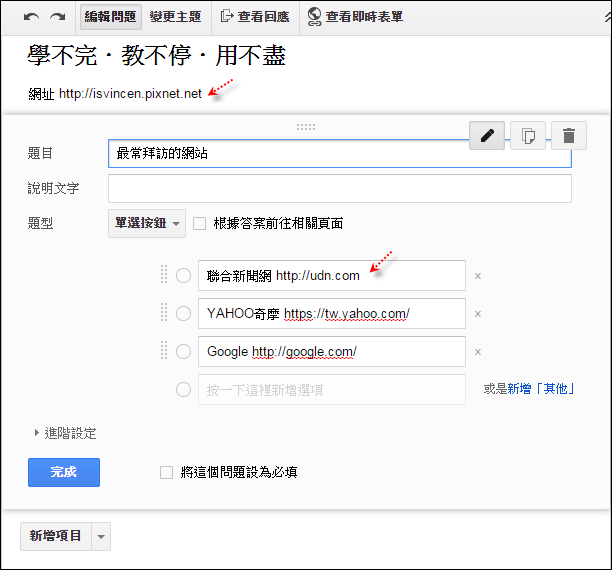The height and width of the screenshot is (570, 612).
Task: Select radio button of new empty option
Action: point(183,389)
